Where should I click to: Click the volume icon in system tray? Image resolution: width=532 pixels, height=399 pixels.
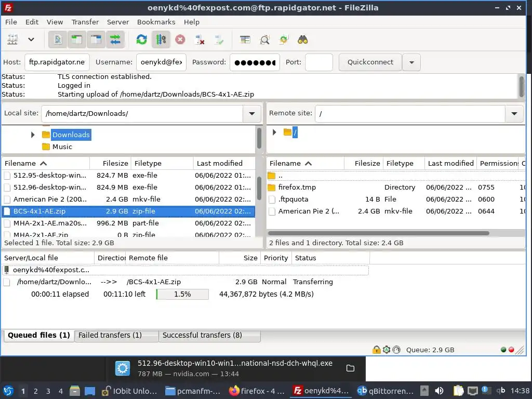(x=439, y=391)
